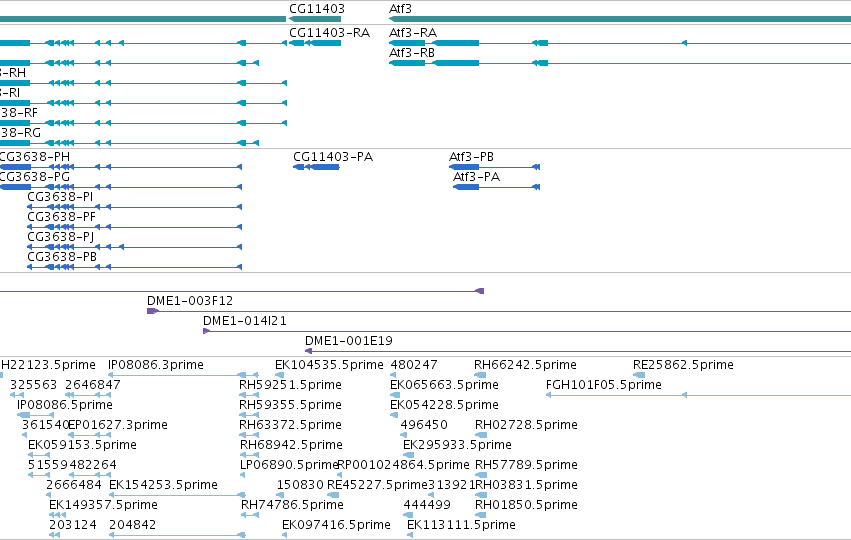Click the 150830 EST label
The width and height of the screenshot is (851, 540).
(x=300, y=485)
